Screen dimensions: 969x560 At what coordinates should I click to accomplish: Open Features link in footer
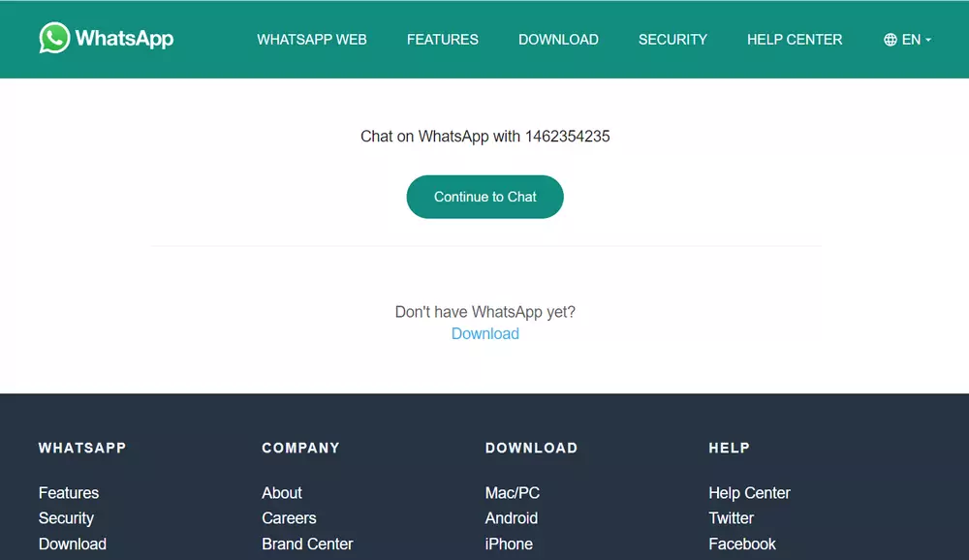[69, 492]
